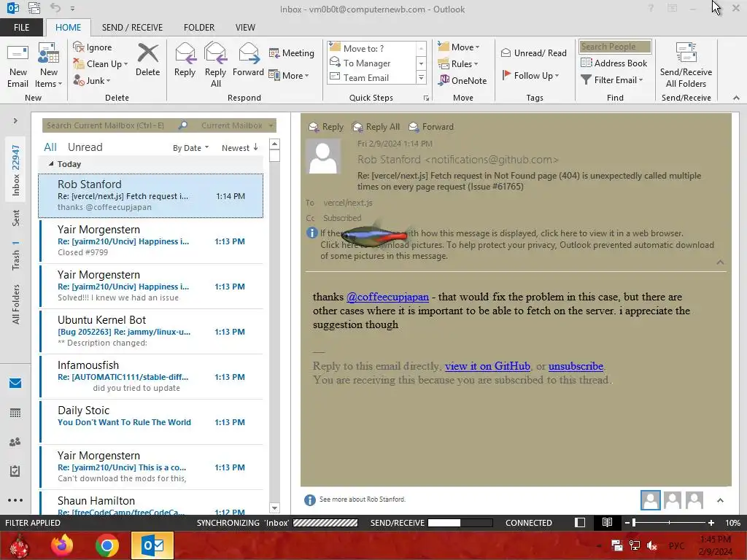747x560 pixels.
Task: Switch to the VIEW tab
Action: pyautogui.click(x=245, y=27)
